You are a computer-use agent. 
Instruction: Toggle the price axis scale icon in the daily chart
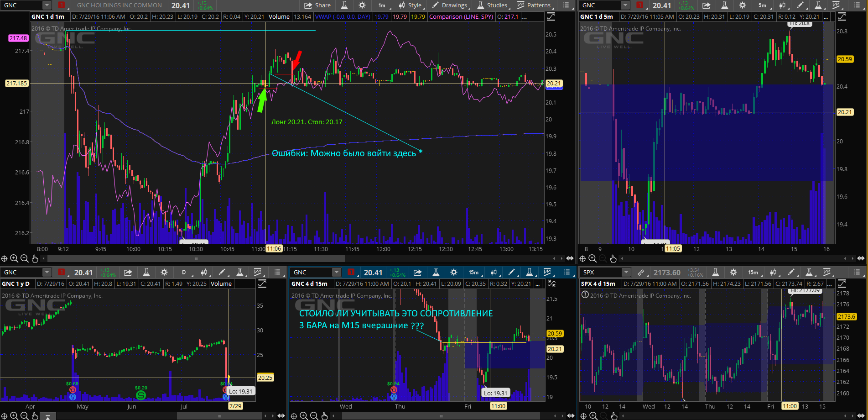(x=262, y=283)
